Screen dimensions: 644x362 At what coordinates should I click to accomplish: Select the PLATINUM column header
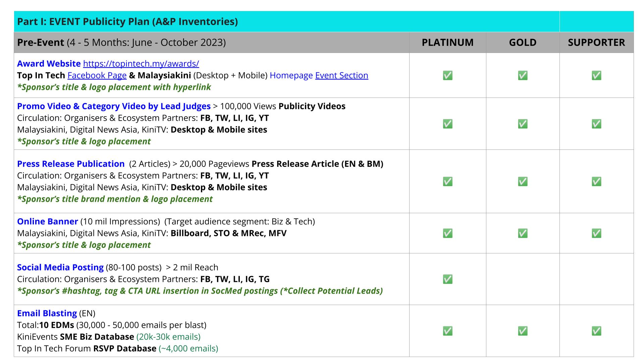pyautogui.click(x=447, y=43)
